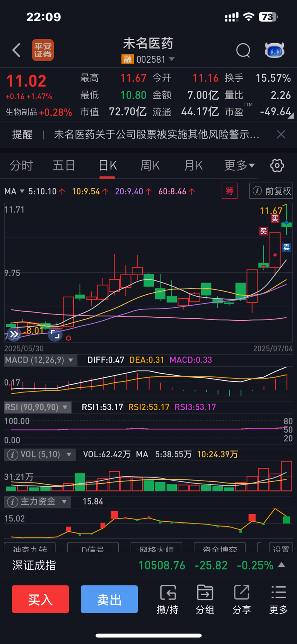Open stock search magnifier icon
This screenshot has width=297, height=644.
tap(243, 50)
